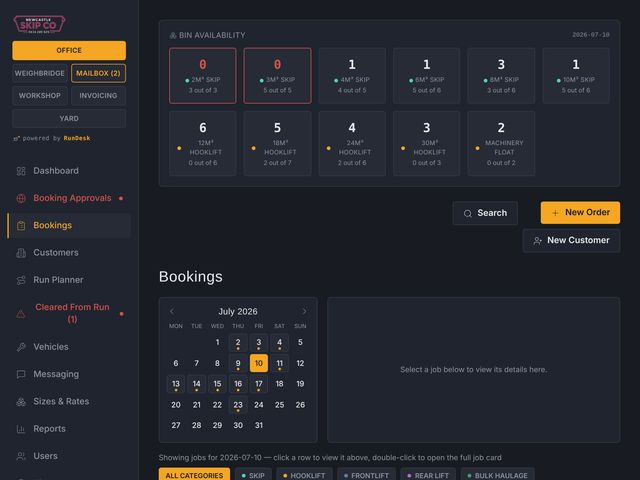Select the 10M³ Skip availability card

coord(576,76)
